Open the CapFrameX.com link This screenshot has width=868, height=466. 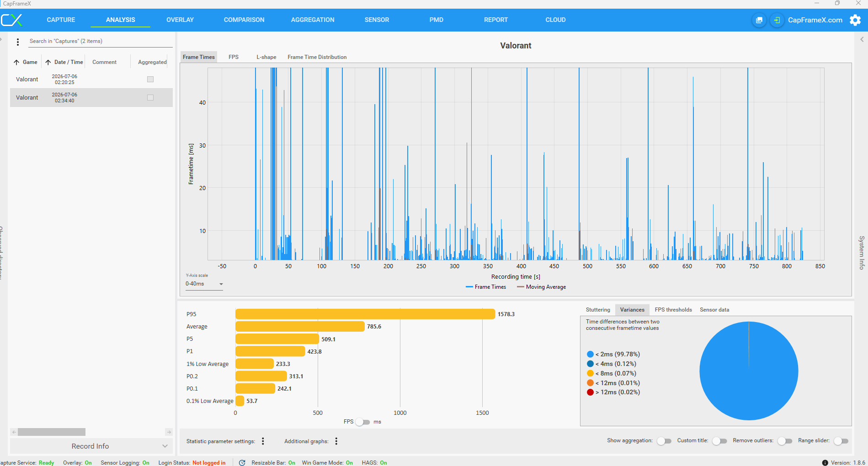click(x=815, y=20)
